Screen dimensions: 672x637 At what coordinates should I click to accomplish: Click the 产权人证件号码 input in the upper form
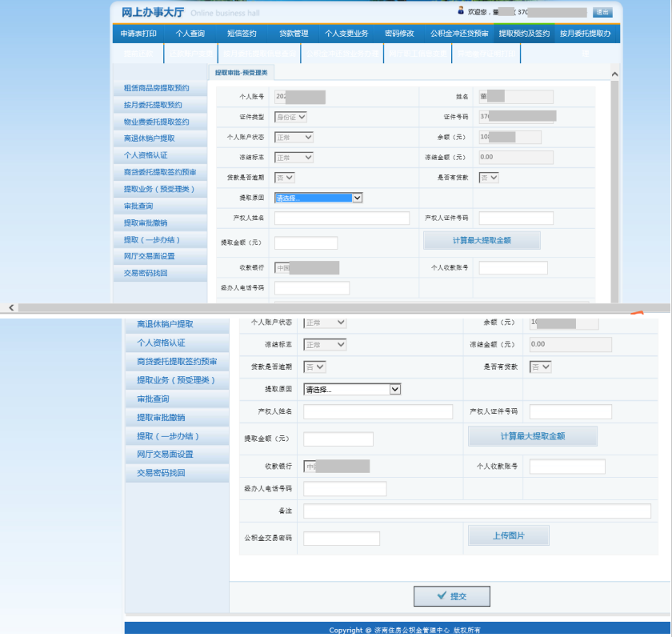coord(516,218)
